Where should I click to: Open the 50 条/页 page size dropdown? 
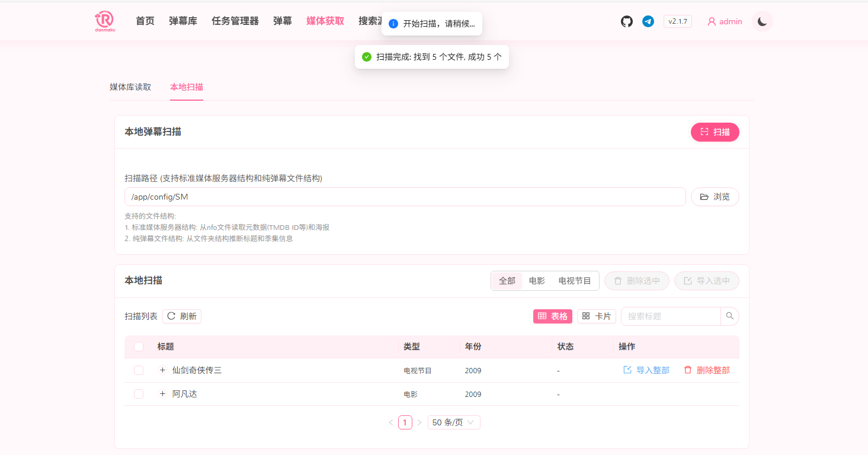454,422
